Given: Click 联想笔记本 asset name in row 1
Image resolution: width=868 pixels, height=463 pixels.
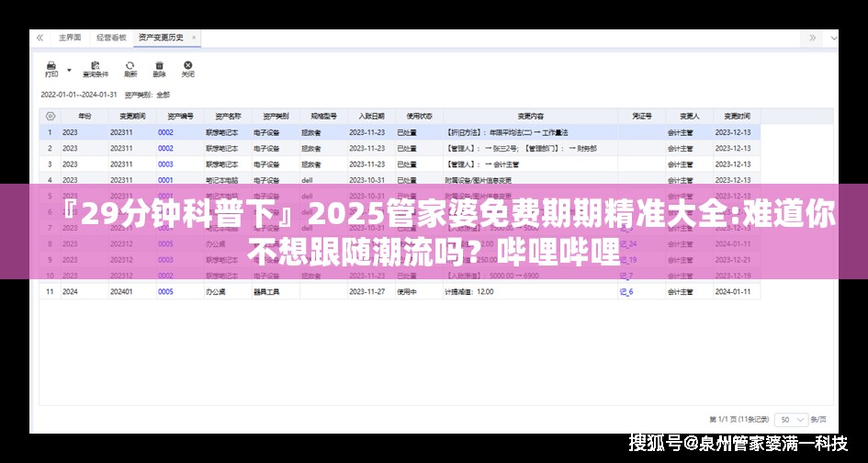Looking at the screenshot, I should click(x=228, y=132).
